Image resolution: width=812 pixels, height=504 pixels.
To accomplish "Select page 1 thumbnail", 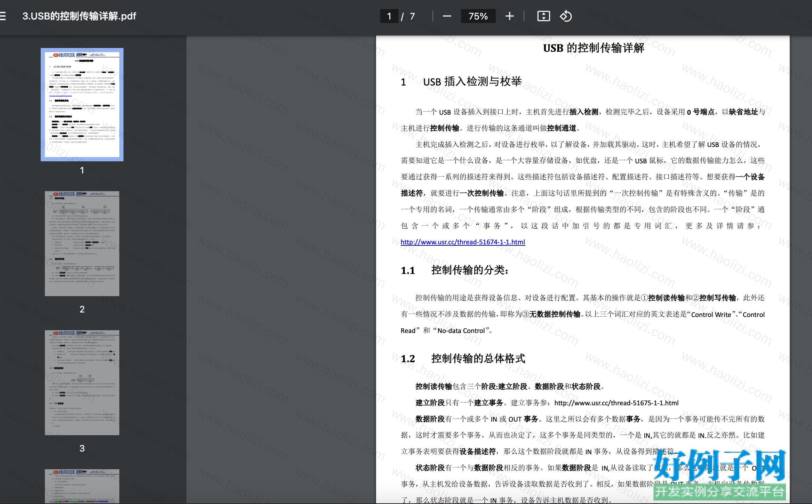I will (82, 104).
